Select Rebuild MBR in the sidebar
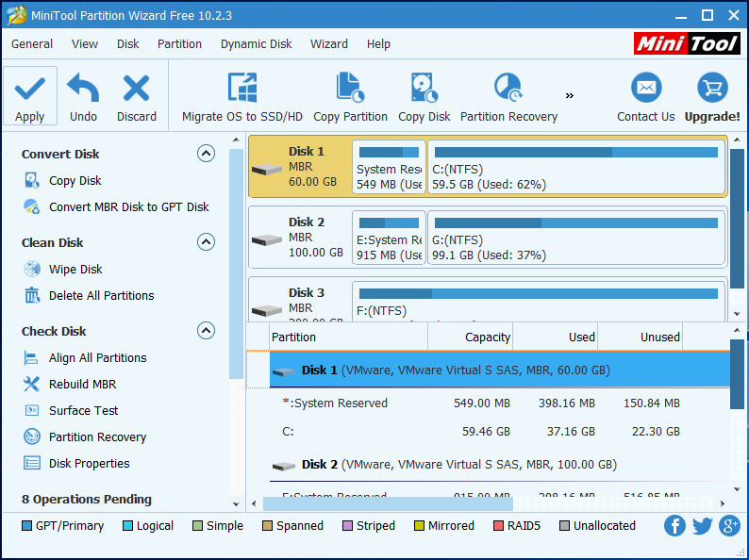749x560 pixels. pyautogui.click(x=70, y=385)
